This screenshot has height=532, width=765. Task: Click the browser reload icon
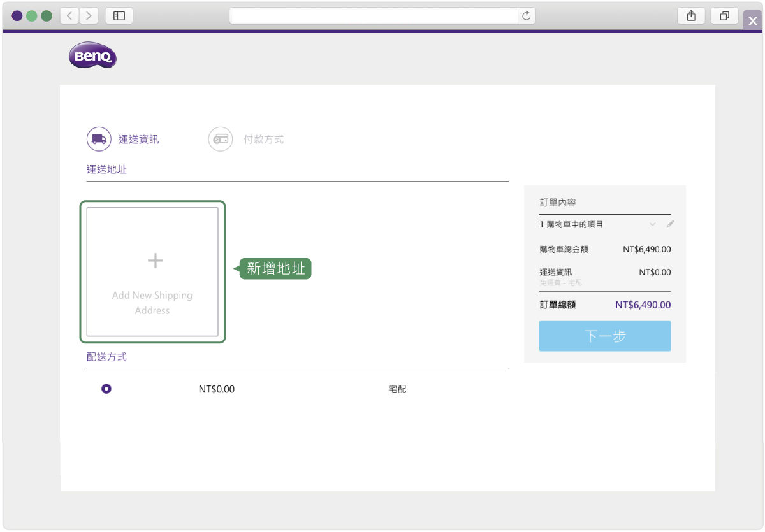point(526,15)
